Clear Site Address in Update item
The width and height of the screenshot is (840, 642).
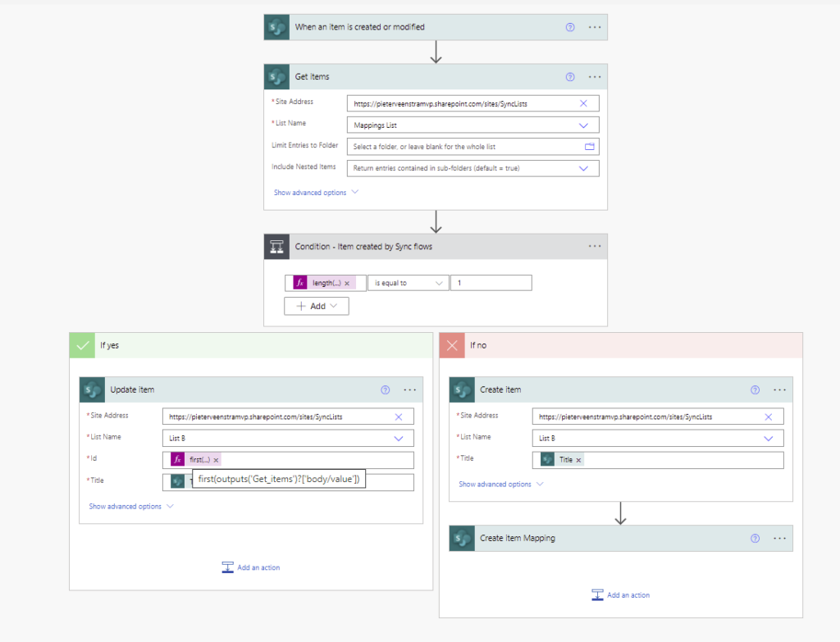point(399,417)
